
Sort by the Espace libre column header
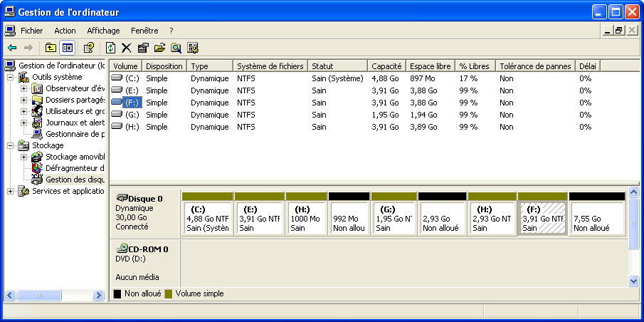(431, 66)
